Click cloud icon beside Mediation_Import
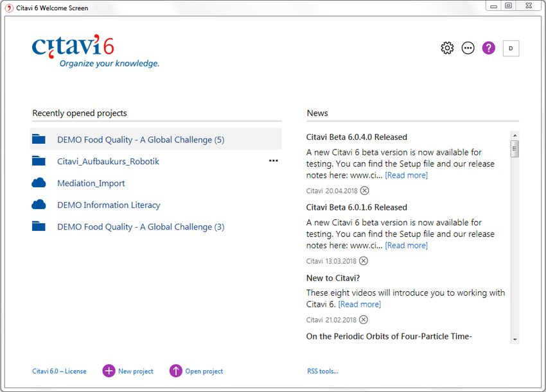Image resolution: width=546 pixels, height=392 pixels. pos(39,183)
